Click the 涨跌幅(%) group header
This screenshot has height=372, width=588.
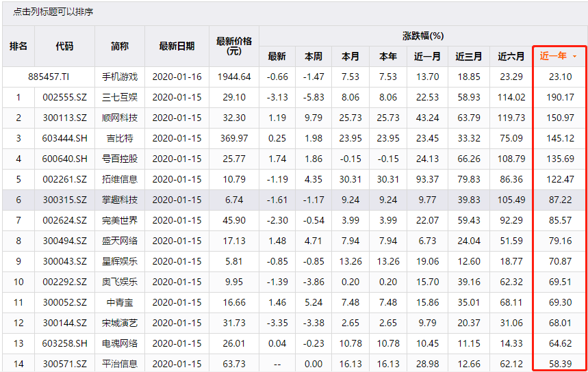coord(423,36)
